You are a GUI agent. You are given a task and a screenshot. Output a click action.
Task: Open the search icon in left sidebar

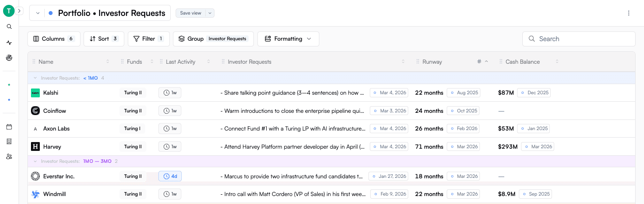pos(9,27)
